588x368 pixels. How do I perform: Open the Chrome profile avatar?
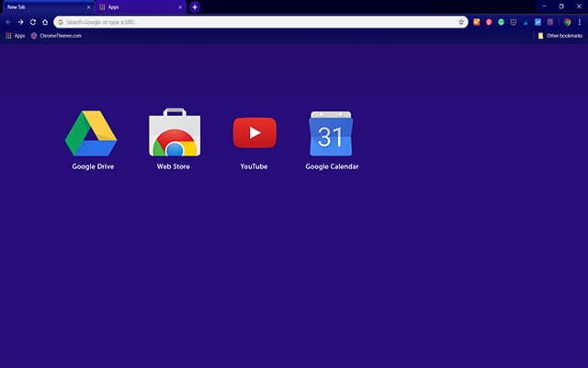click(568, 22)
